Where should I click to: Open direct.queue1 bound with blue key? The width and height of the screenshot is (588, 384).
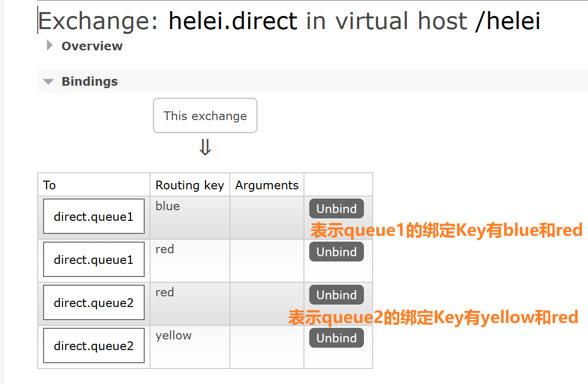[93, 216]
